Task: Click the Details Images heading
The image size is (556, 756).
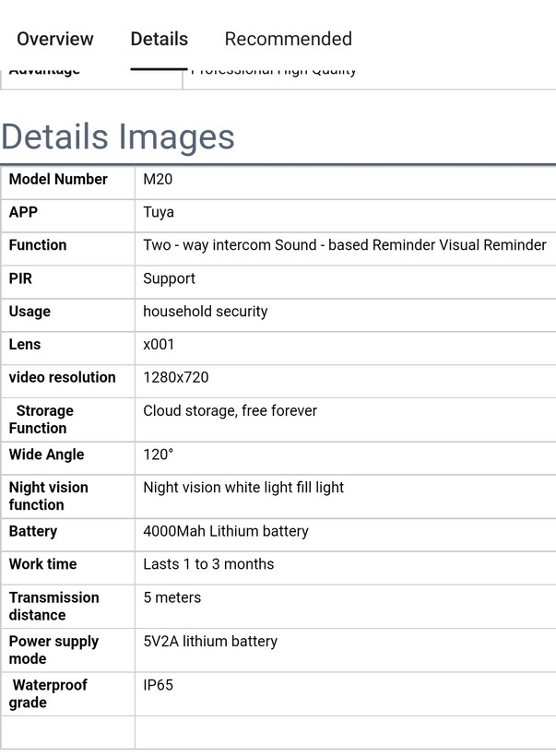Action: [118, 136]
